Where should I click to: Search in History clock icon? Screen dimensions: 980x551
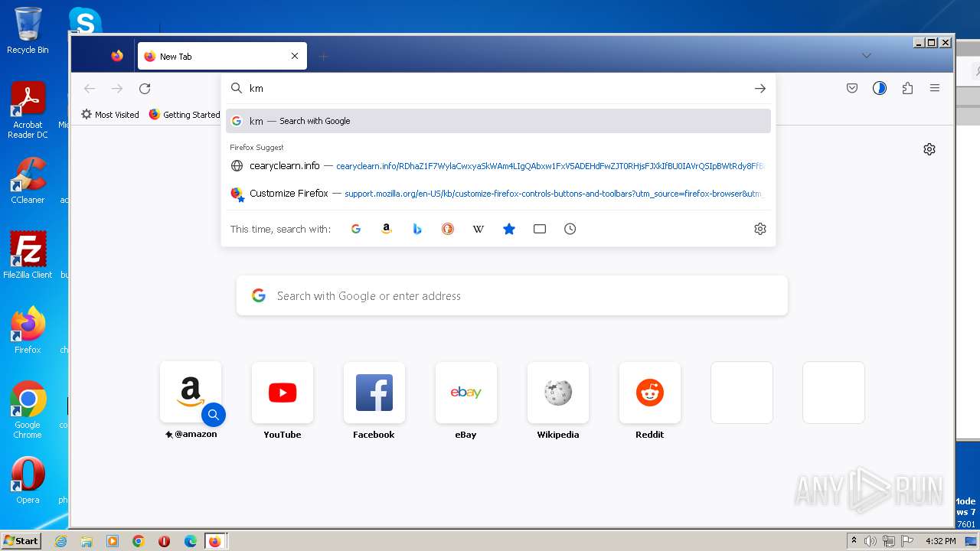pyautogui.click(x=570, y=229)
